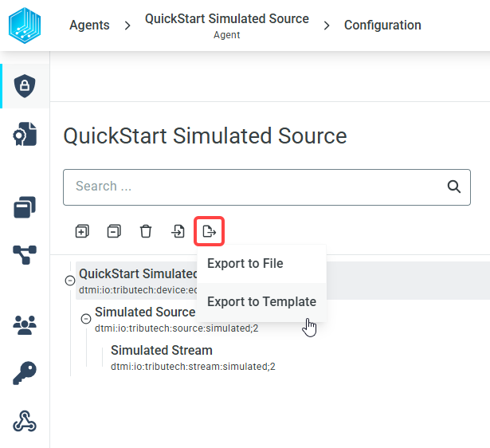Screen dimensions: 490x448
Task: Focus the Search input field
Action: tap(267, 187)
